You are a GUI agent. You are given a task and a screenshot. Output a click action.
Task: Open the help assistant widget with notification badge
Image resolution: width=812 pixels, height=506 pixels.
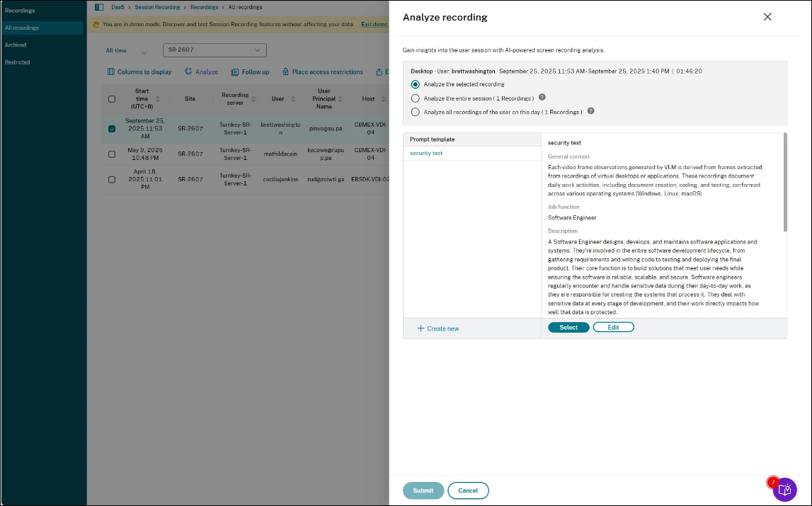tap(784, 490)
